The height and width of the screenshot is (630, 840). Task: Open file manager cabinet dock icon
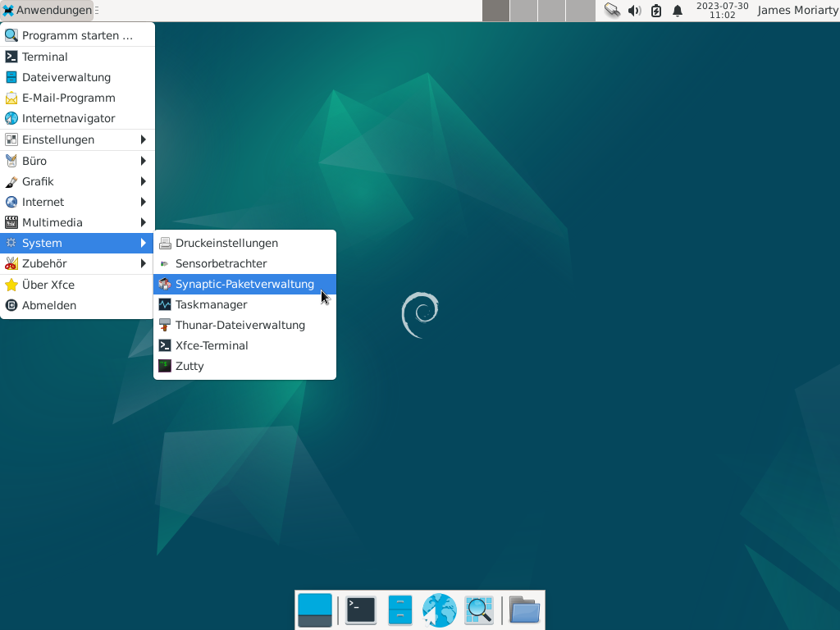point(400,610)
